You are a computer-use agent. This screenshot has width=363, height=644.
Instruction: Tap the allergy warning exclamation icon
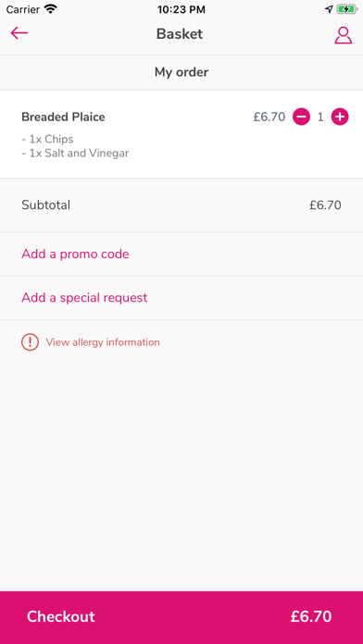[x=30, y=342]
